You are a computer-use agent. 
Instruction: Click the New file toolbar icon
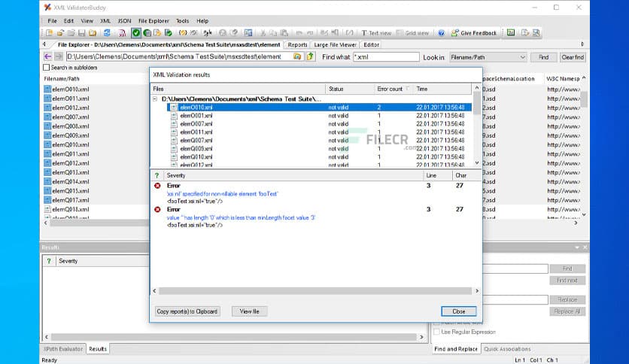[x=50, y=33]
